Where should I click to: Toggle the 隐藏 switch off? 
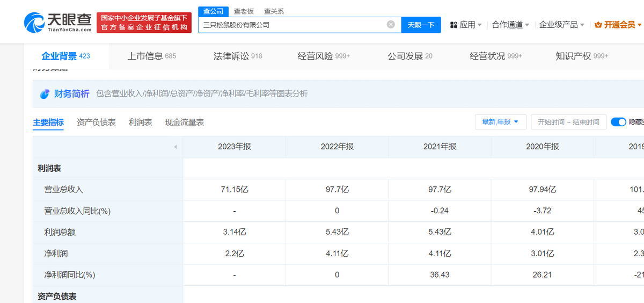coord(618,122)
